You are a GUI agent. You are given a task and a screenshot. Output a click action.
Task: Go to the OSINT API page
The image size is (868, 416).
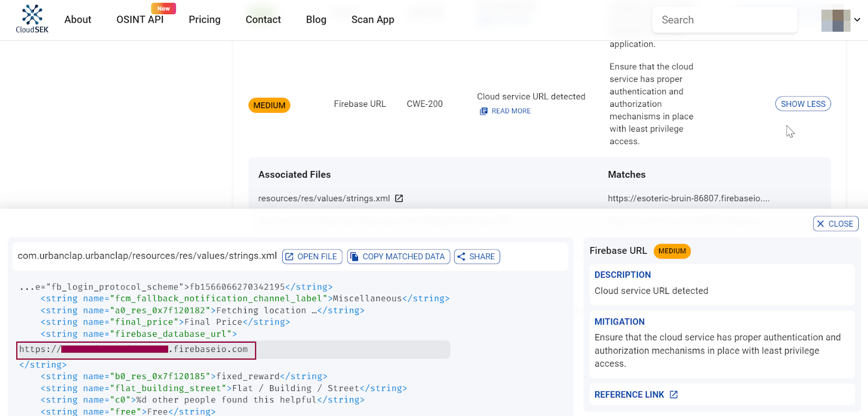(x=140, y=20)
